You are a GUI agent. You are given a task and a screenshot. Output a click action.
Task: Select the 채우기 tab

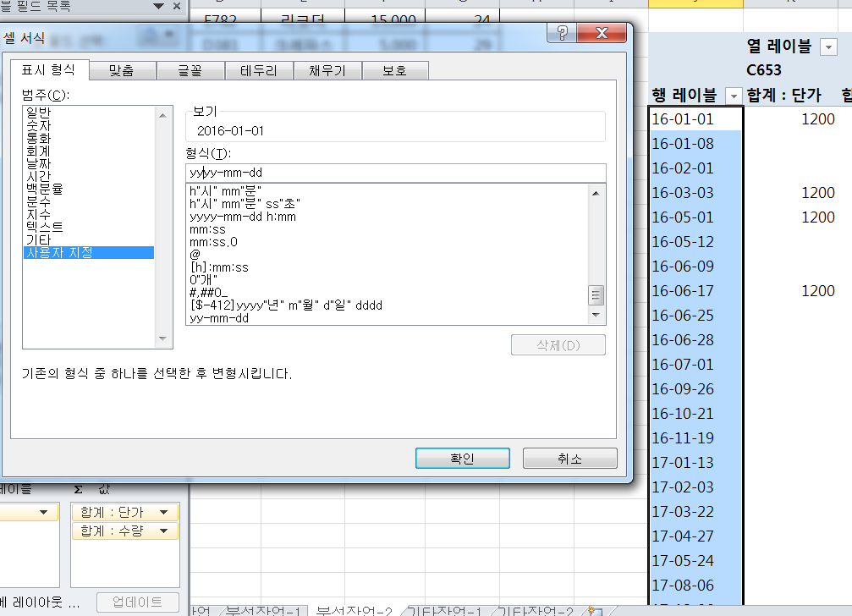click(327, 70)
